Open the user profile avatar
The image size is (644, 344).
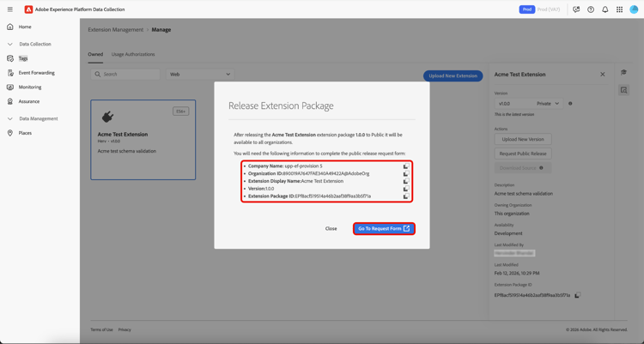(634, 9)
